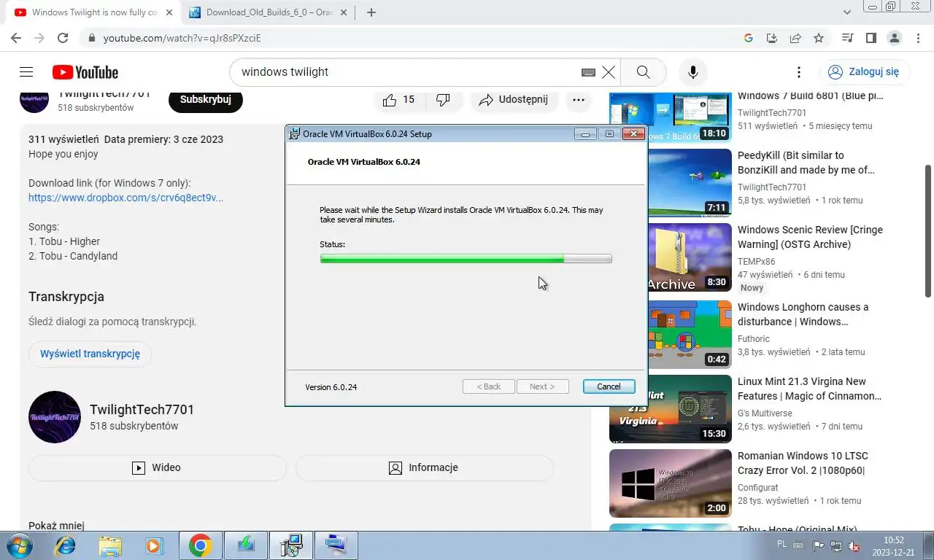Open more actions ellipsis under video
The width and height of the screenshot is (934, 560).
pos(578,100)
